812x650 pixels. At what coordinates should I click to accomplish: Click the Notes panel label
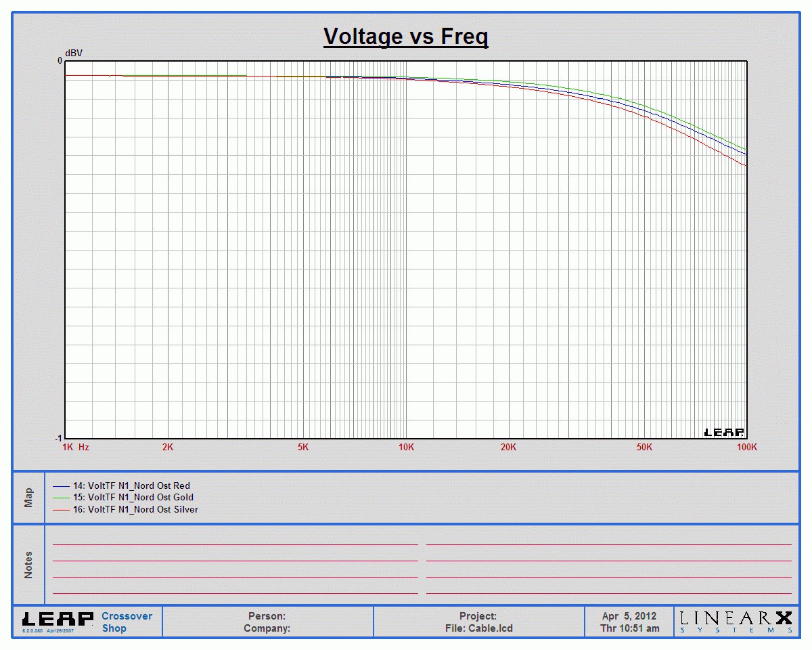coord(28,565)
